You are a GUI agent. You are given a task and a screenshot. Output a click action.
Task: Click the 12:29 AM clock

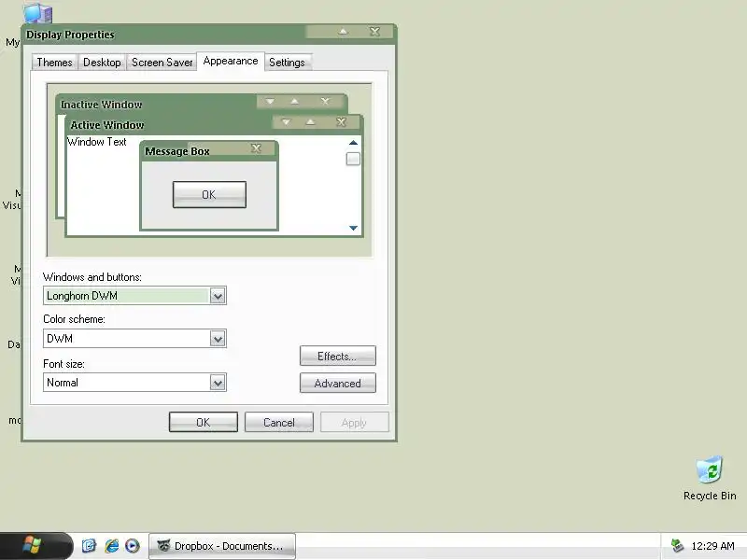pos(712,546)
